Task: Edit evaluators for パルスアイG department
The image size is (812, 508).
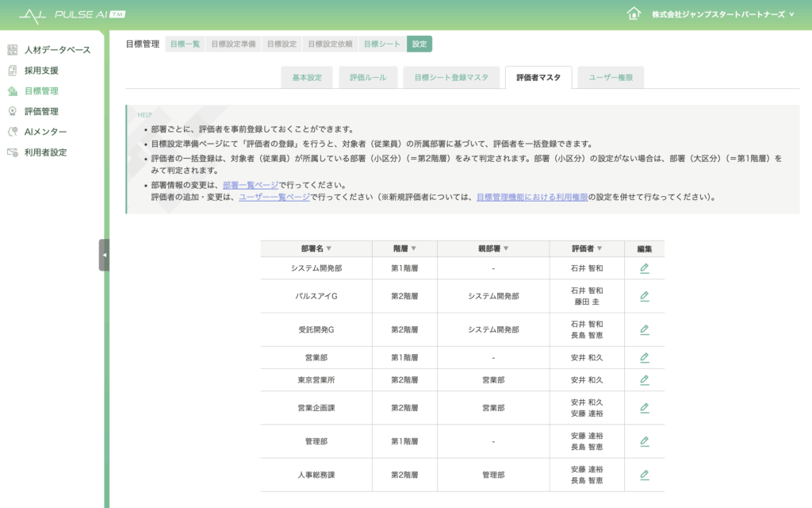Action: [644, 296]
